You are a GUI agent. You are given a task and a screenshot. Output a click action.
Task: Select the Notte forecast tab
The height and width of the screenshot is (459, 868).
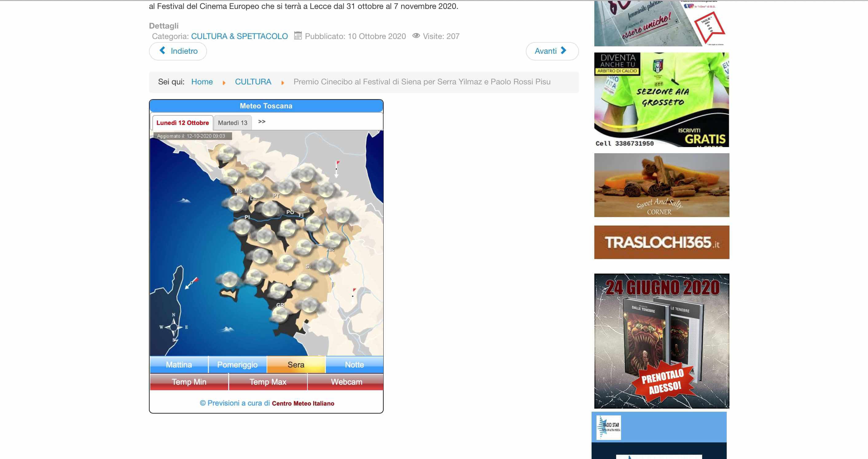coord(354,365)
